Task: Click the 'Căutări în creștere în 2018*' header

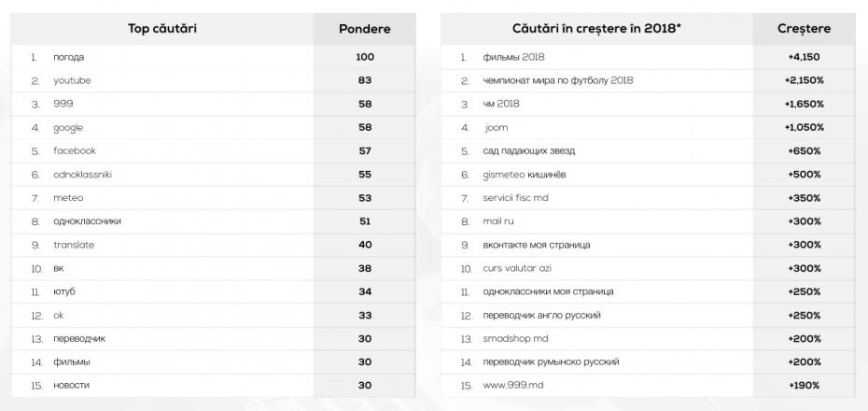Action: tap(596, 29)
